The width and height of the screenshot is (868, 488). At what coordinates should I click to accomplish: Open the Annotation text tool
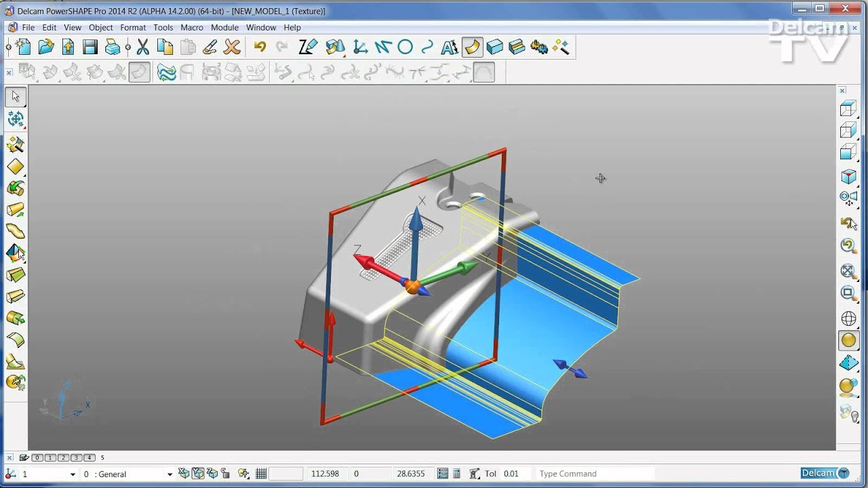[450, 47]
